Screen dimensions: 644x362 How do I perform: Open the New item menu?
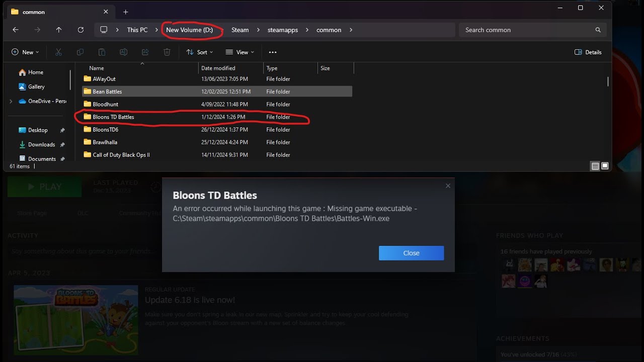25,52
